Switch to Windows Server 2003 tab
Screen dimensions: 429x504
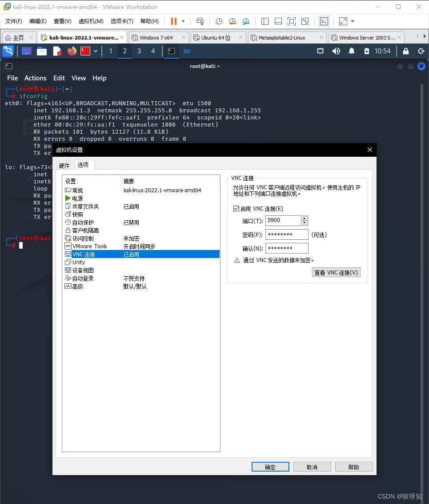(x=367, y=38)
